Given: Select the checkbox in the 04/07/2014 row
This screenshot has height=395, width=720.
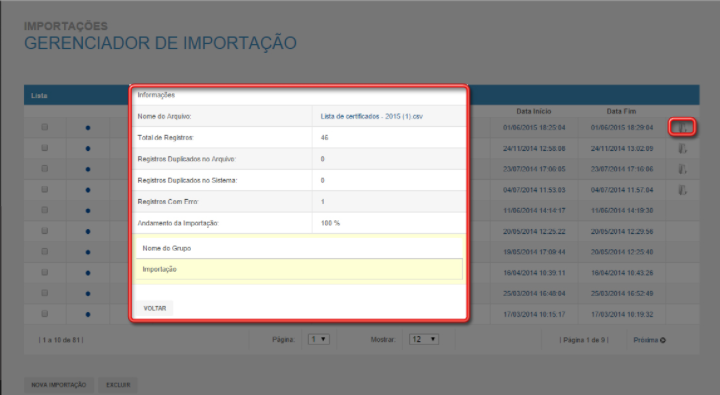Looking at the screenshot, I should click(x=45, y=189).
